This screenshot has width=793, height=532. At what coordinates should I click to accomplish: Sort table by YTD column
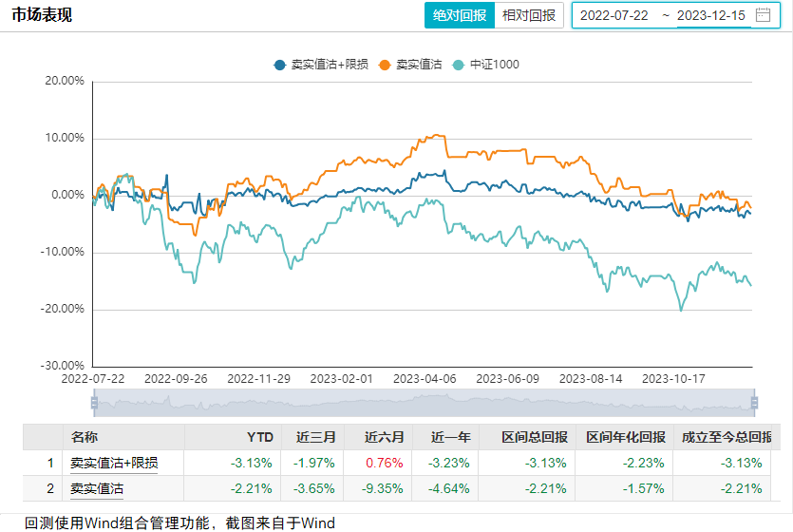260,437
